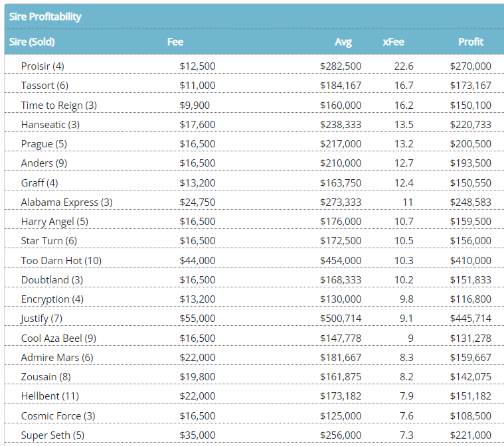Select the Star Turn (6) sire name
The height and width of the screenshot is (446, 504).
coord(49,241)
